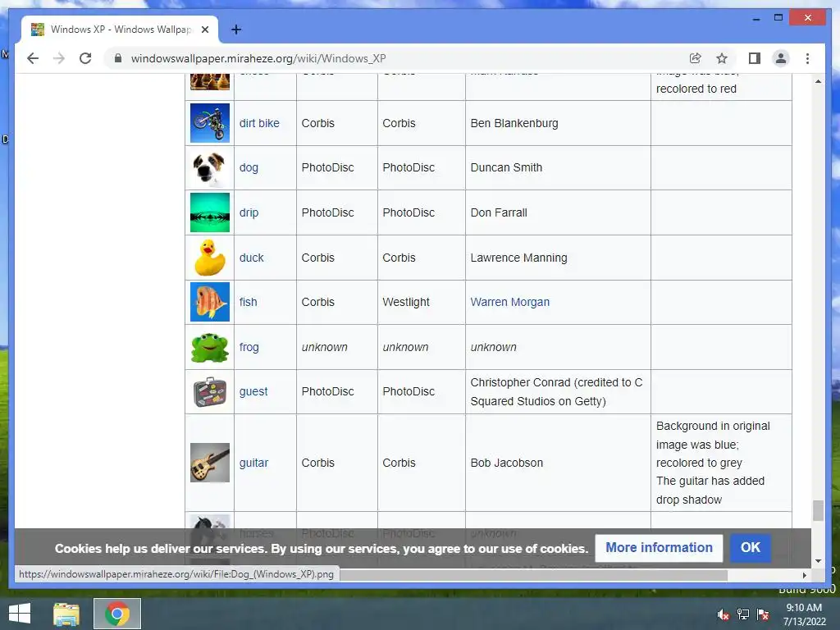Accept cookies with the OK button

750,547
